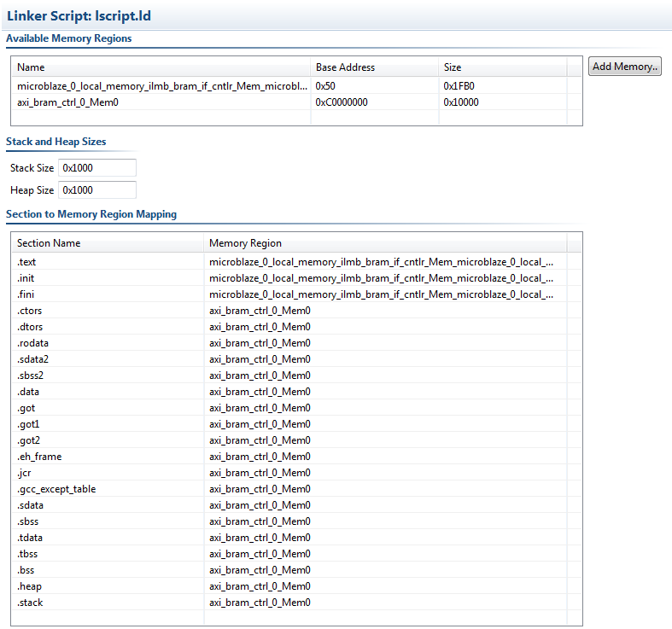Select the .got1 section name
Viewport: 672px width, 629px height.
coord(28,425)
